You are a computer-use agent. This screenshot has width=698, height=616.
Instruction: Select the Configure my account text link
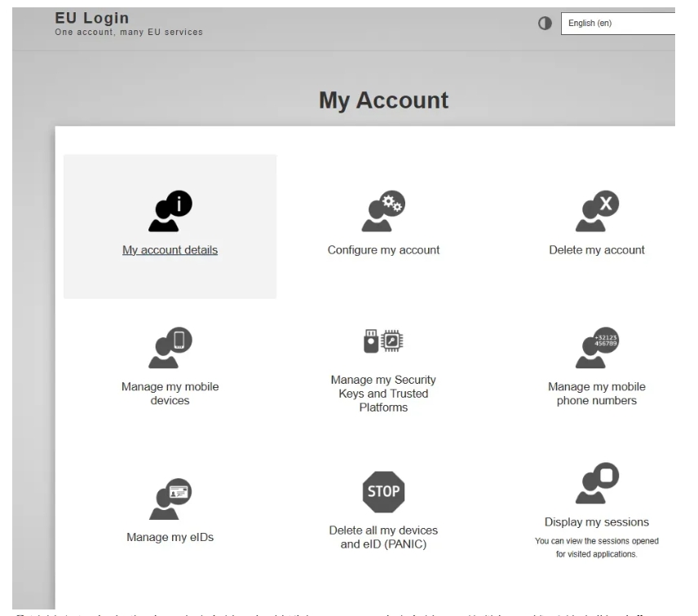pyautogui.click(x=383, y=250)
